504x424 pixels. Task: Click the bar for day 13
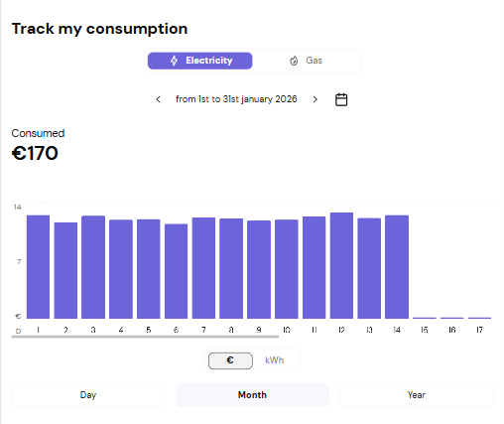pyautogui.click(x=369, y=268)
